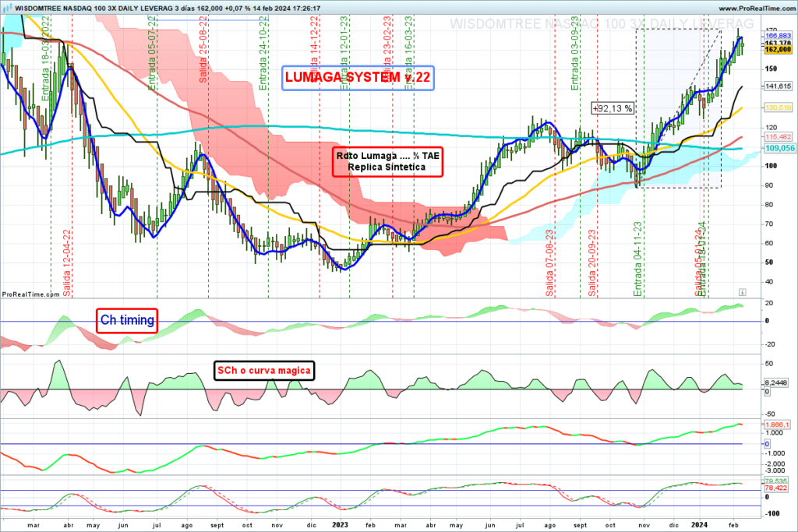
Task: Click the green 79,535 oscillator value label
Action: pos(776,481)
